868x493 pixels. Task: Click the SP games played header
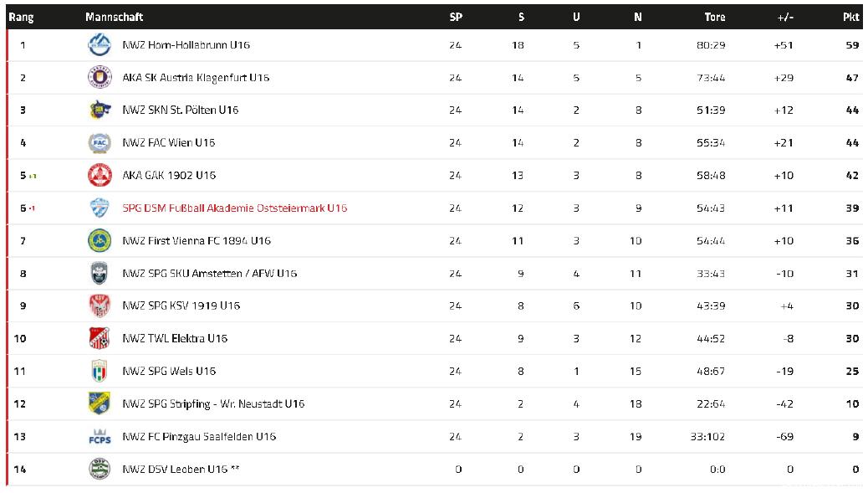[x=455, y=17]
